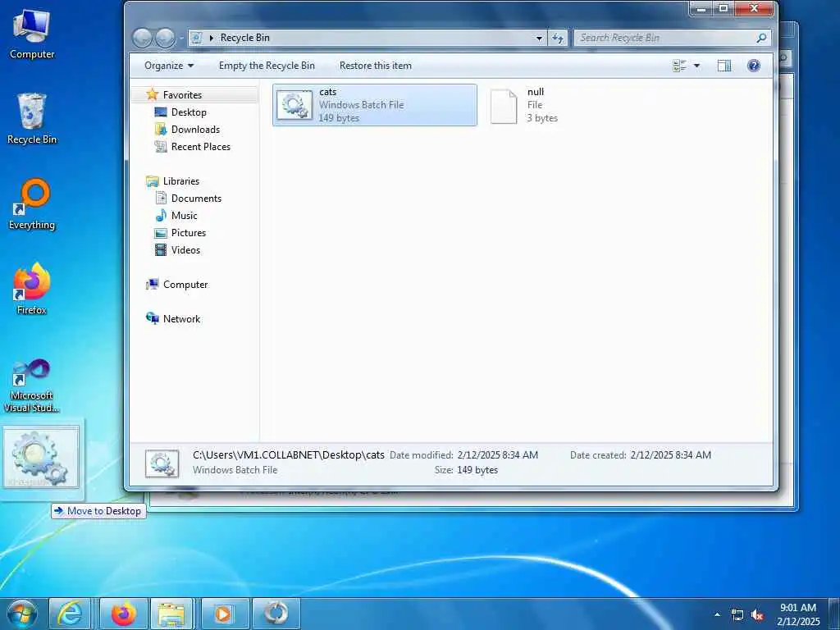Viewport: 840px width, 630px height.
Task: Click Recycle Bin in address bar
Action: (244, 38)
